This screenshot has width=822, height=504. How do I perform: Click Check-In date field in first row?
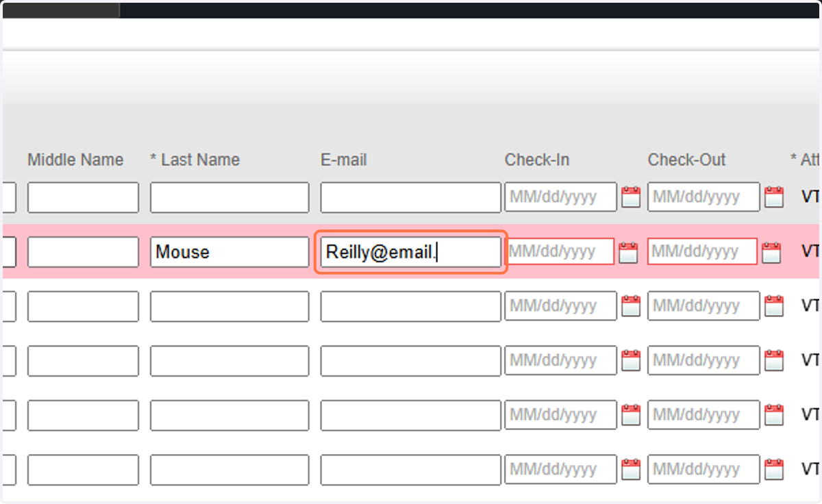[x=561, y=197]
